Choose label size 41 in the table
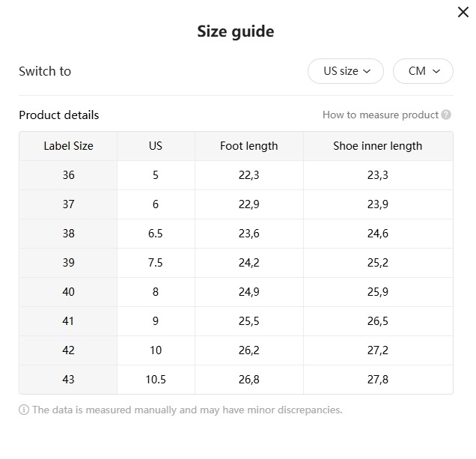This screenshot has width=476, height=459. (x=68, y=321)
